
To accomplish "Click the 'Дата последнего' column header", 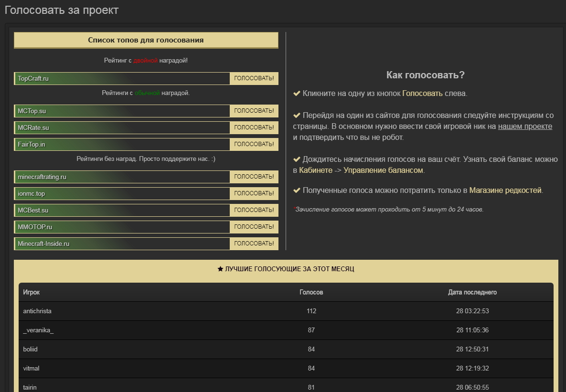I will (472, 292).
